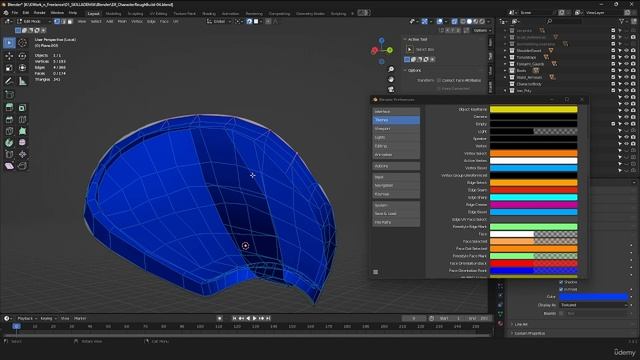Screen dimensions: 640x360
Task: Click the viewport pan hand icon
Action: tap(391, 79)
